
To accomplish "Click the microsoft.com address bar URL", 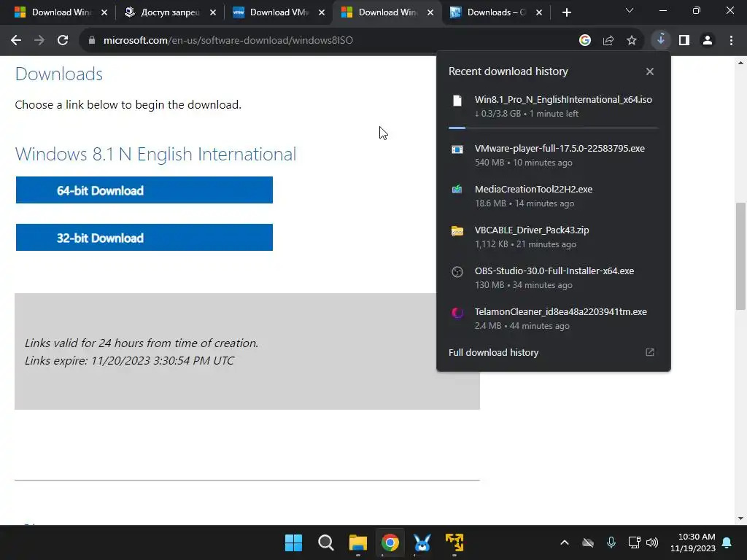I will 228,41.
